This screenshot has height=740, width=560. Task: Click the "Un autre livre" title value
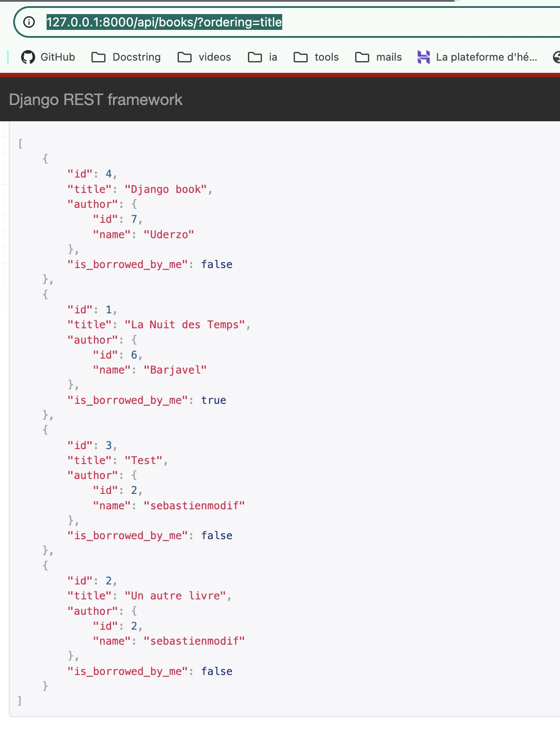coord(175,596)
